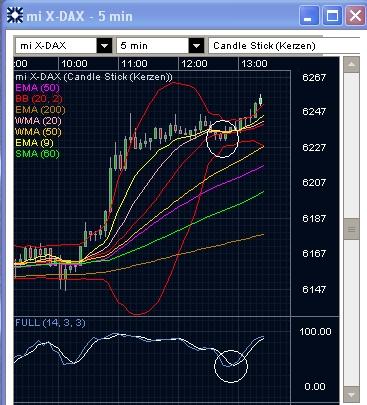This screenshot has height=405, width=367.
Task: Click the 5 min interval field
Action: pos(153,46)
